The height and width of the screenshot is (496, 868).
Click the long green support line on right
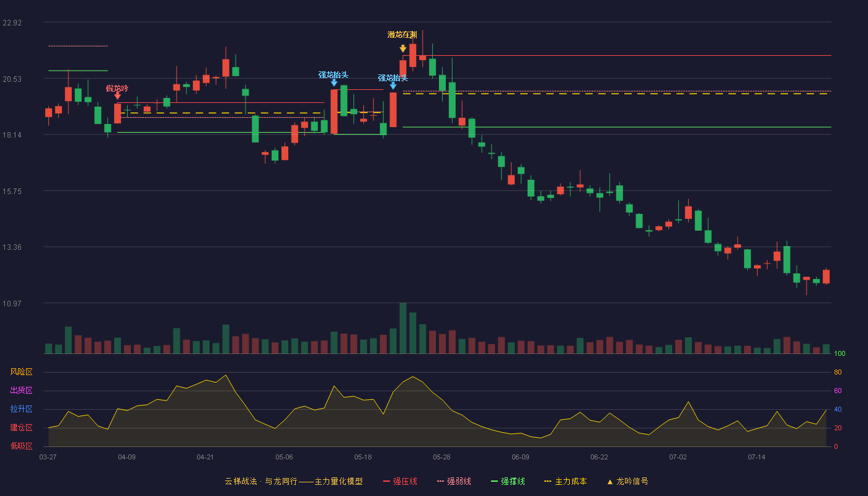[x=617, y=127]
